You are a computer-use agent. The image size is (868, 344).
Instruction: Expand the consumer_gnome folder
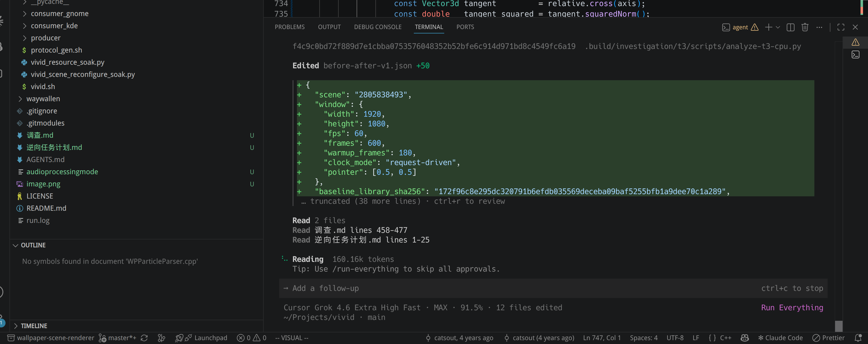click(x=60, y=14)
